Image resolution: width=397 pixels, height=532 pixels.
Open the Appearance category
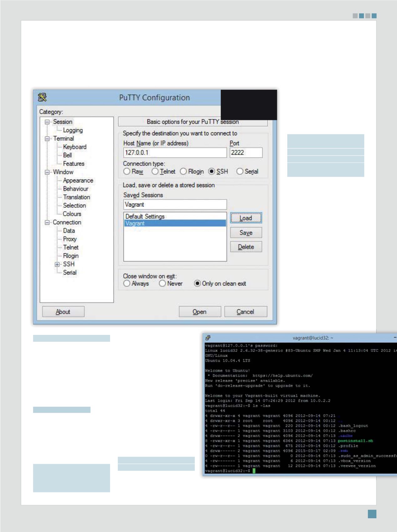coord(78,181)
